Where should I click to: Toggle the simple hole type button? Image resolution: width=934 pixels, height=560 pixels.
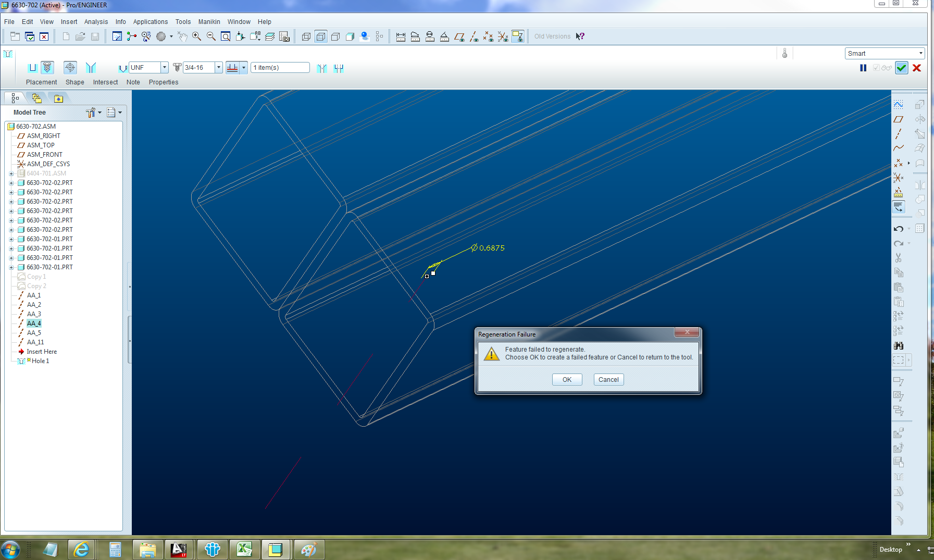coord(32,68)
